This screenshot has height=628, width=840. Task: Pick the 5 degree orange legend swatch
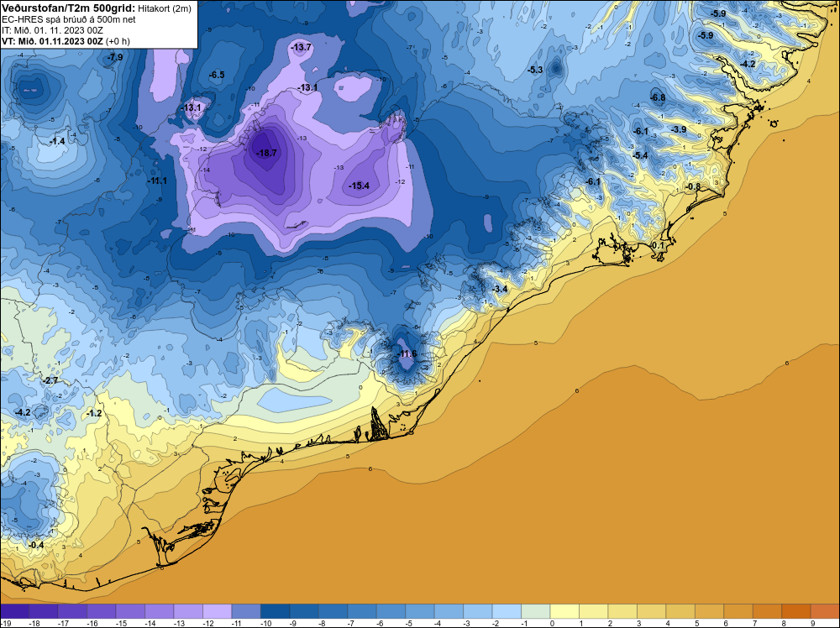[x=709, y=611]
